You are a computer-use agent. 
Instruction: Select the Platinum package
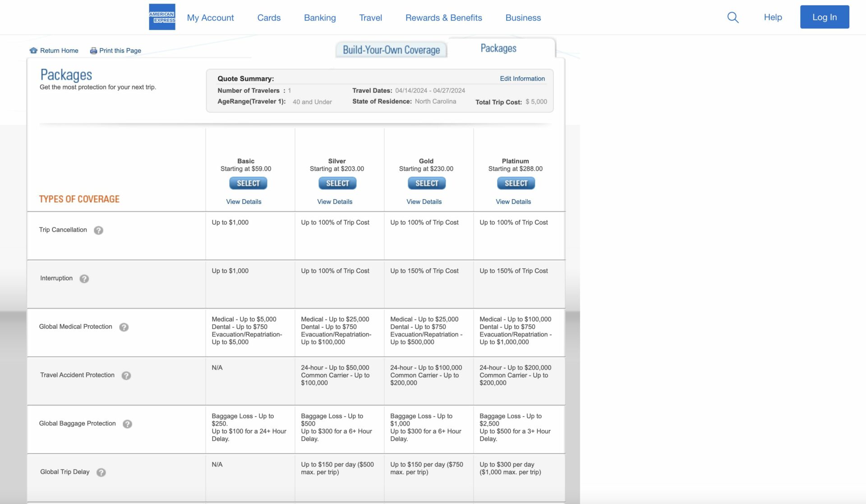click(516, 183)
